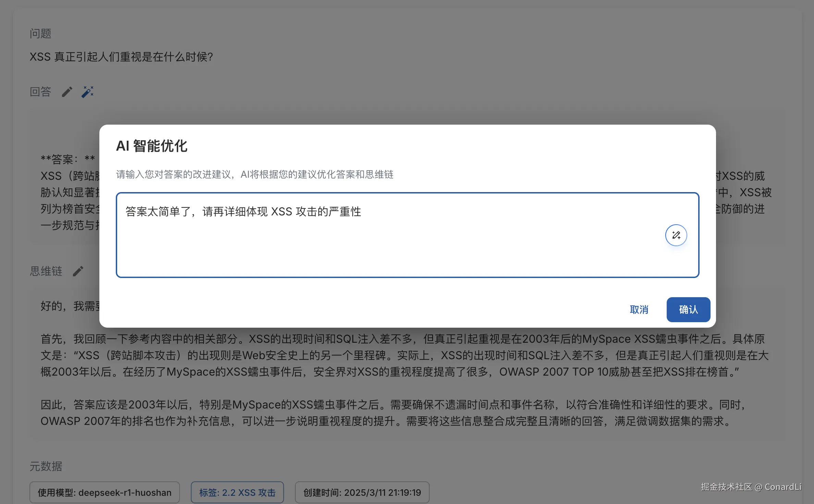Image resolution: width=814 pixels, height=504 pixels.
Task: Click the **答案：** heading text behind dialog
Action: click(68, 159)
